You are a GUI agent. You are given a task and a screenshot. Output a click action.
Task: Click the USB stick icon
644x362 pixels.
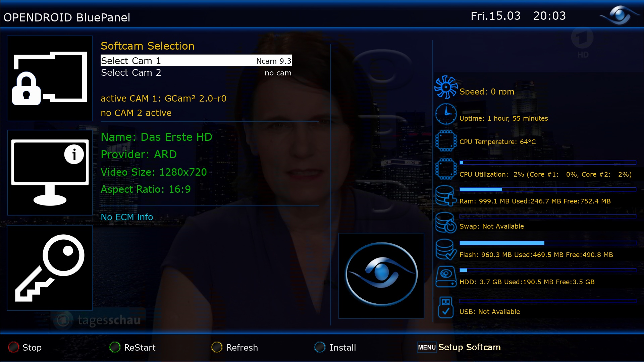click(446, 307)
